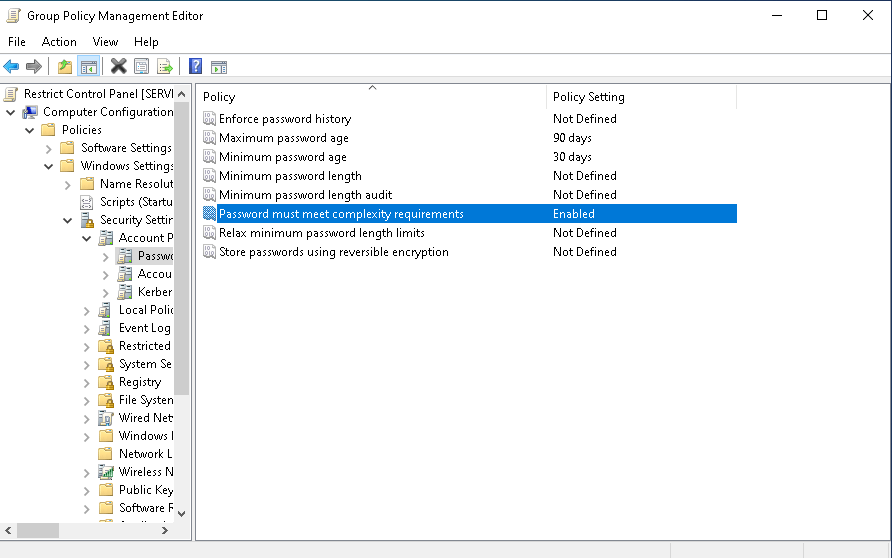Collapse the Security Settings tree node
The height and width of the screenshot is (558, 892).
(68, 220)
